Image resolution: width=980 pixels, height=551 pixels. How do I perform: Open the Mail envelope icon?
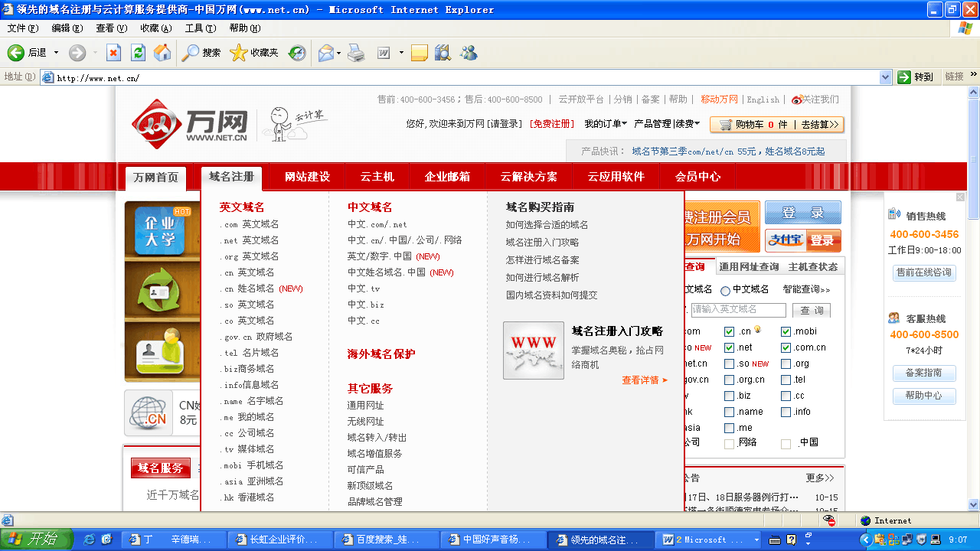click(325, 53)
